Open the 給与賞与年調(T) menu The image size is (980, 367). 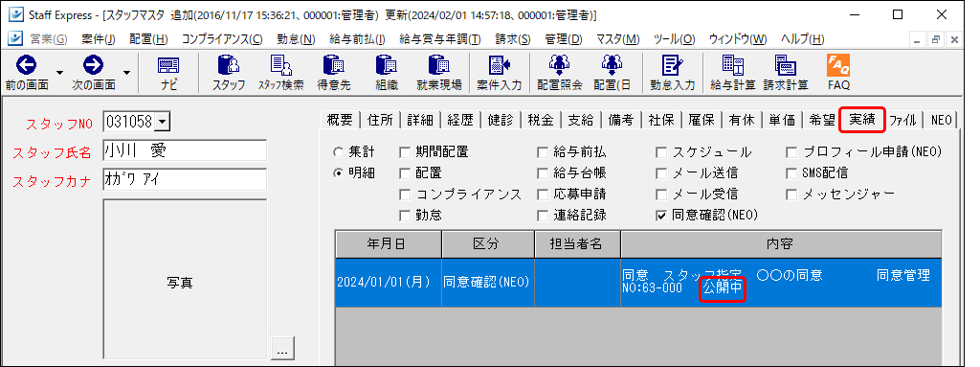(440, 39)
